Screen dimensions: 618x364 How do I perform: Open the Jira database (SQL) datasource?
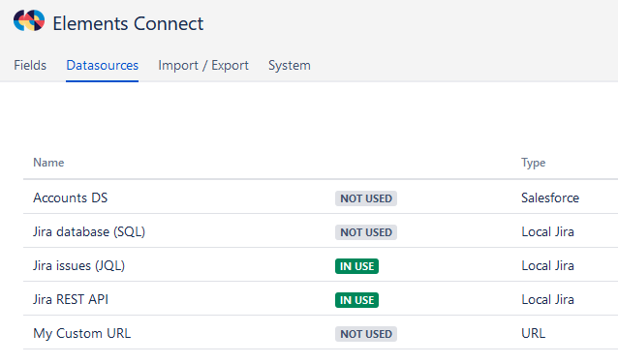[x=89, y=231]
